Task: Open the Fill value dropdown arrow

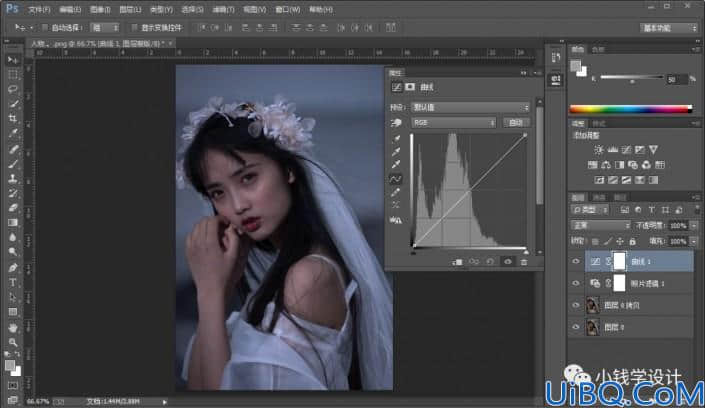Action: [694, 242]
